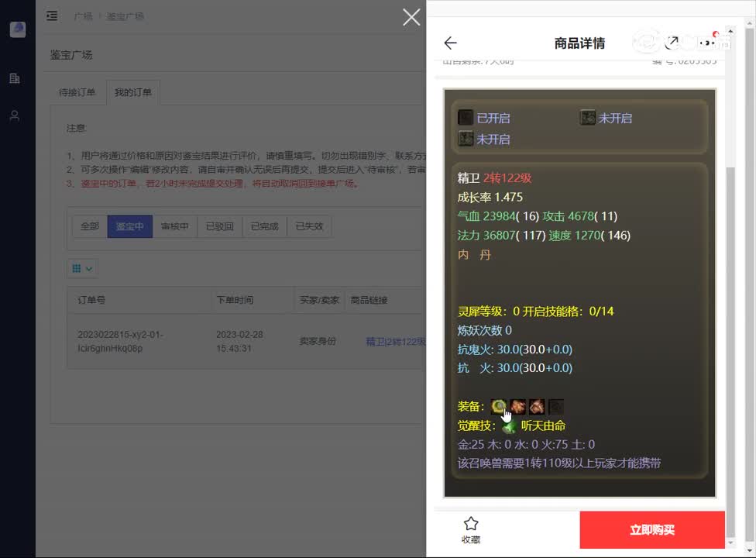This screenshot has width=756, height=558.
Task: Click the three-dots more icon in header
Action: pyautogui.click(x=707, y=43)
